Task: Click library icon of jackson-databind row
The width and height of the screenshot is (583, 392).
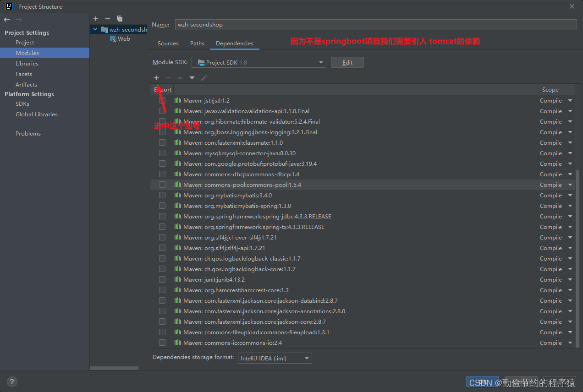Action: click(178, 300)
